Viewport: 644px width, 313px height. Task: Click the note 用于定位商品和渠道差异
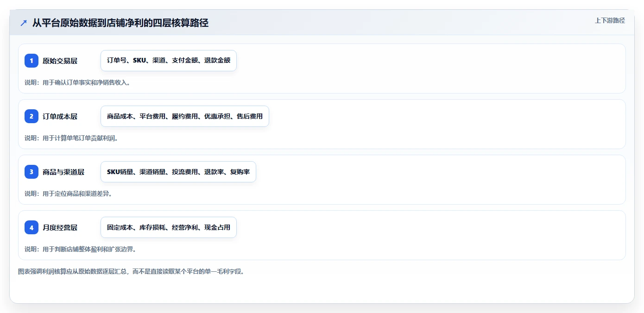point(69,194)
